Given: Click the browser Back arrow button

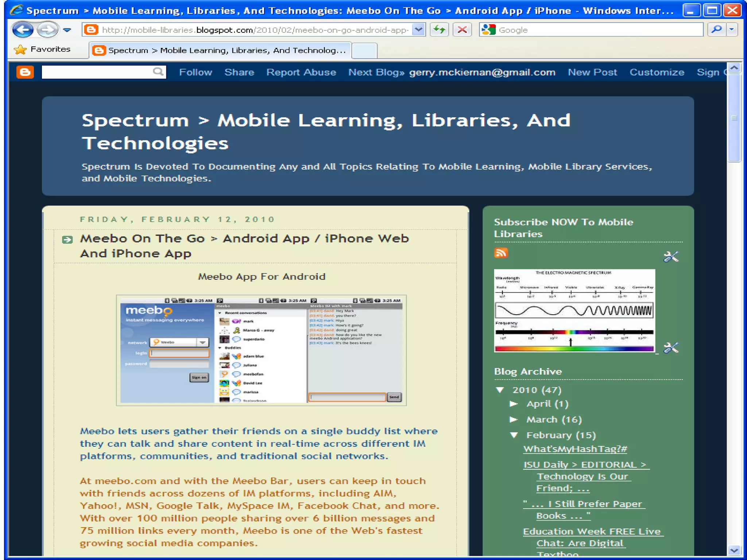Looking at the screenshot, I should (x=23, y=30).
